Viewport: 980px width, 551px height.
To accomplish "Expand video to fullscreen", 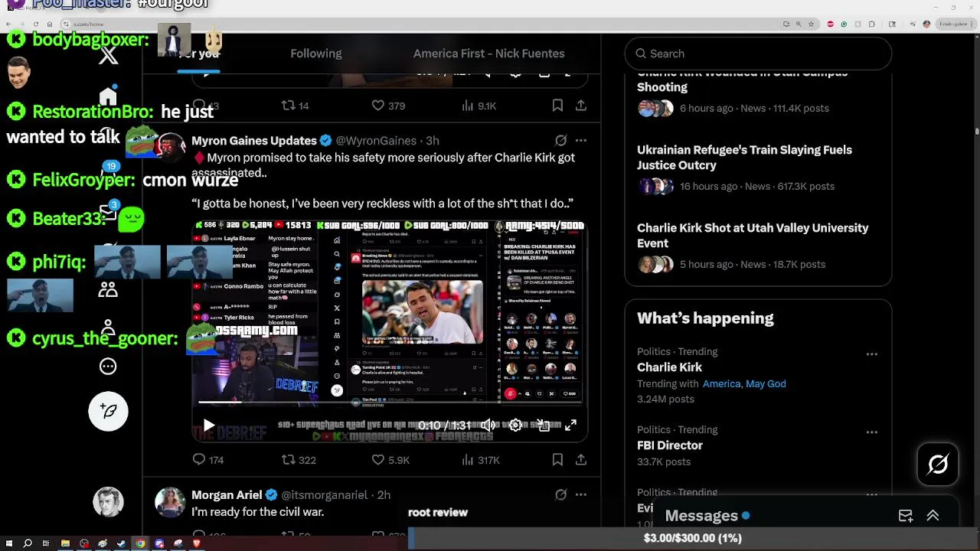I will pos(570,425).
